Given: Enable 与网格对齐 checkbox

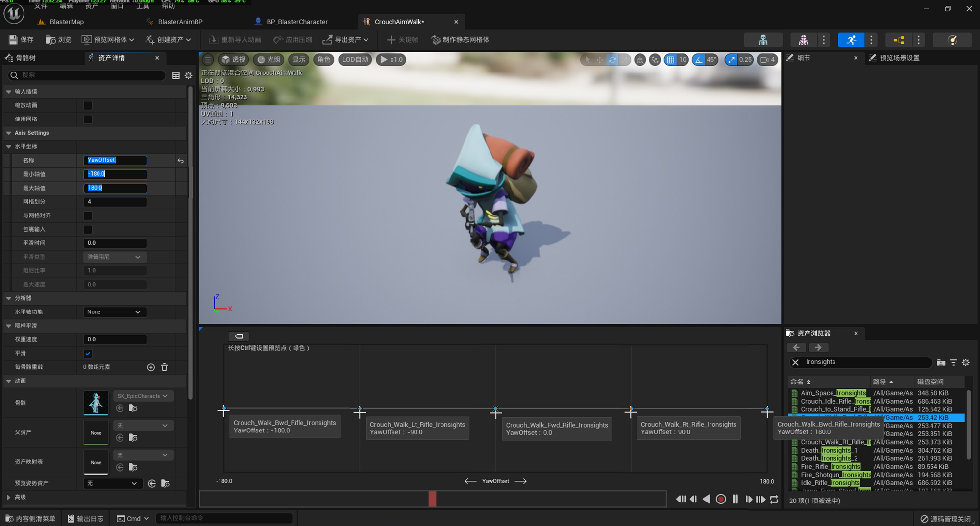Looking at the screenshot, I should coord(88,215).
